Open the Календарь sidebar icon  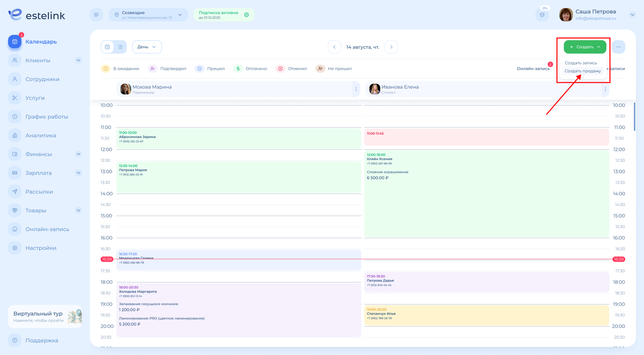(15, 42)
